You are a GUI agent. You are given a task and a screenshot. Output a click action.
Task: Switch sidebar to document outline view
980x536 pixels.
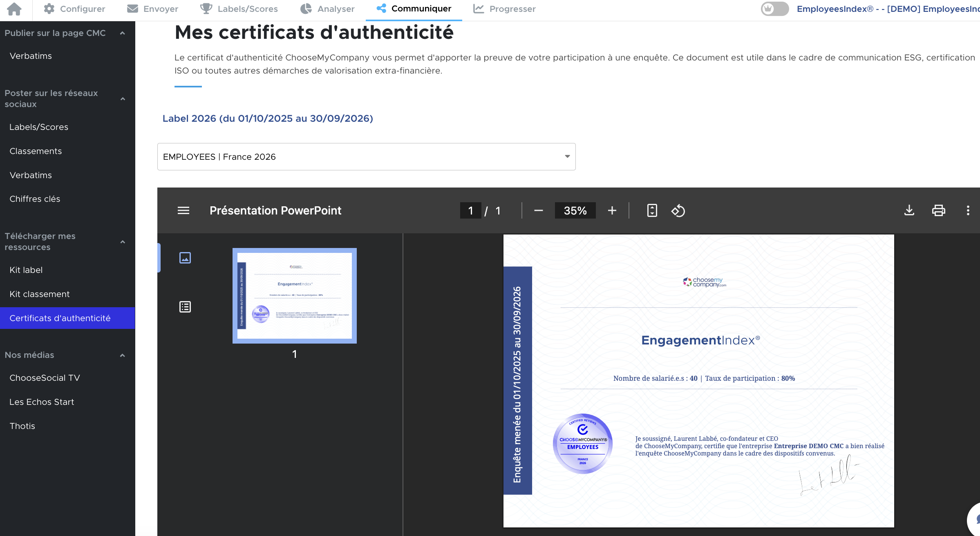[x=185, y=307]
